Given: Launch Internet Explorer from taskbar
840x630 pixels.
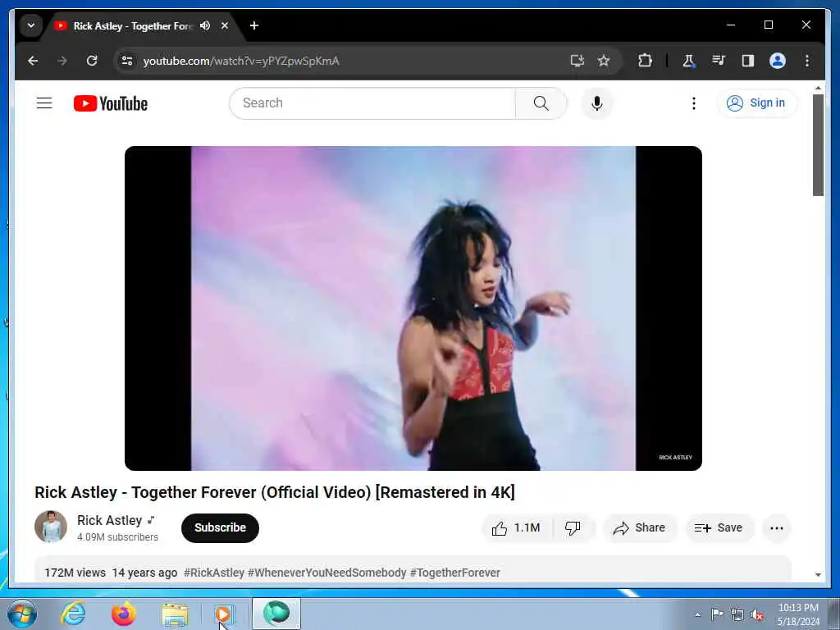Looking at the screenshot, I should pyautogui.click(x=73, y=614).
